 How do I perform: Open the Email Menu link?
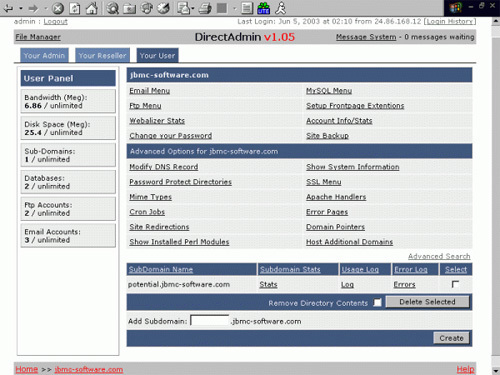pyautogui.click(x=150, y=91)
